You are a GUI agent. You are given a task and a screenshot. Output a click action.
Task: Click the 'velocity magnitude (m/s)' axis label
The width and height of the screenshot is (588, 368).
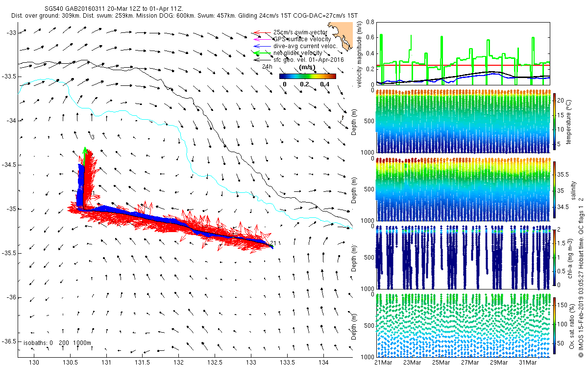(x=360, y=54)
